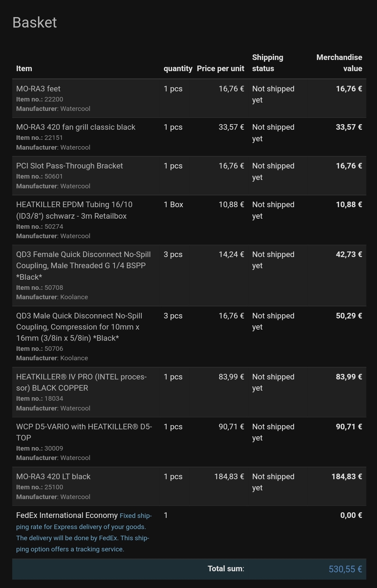Click item number 18034 text
The height and width of the screenshot is (588, 377).
[54, 399]
